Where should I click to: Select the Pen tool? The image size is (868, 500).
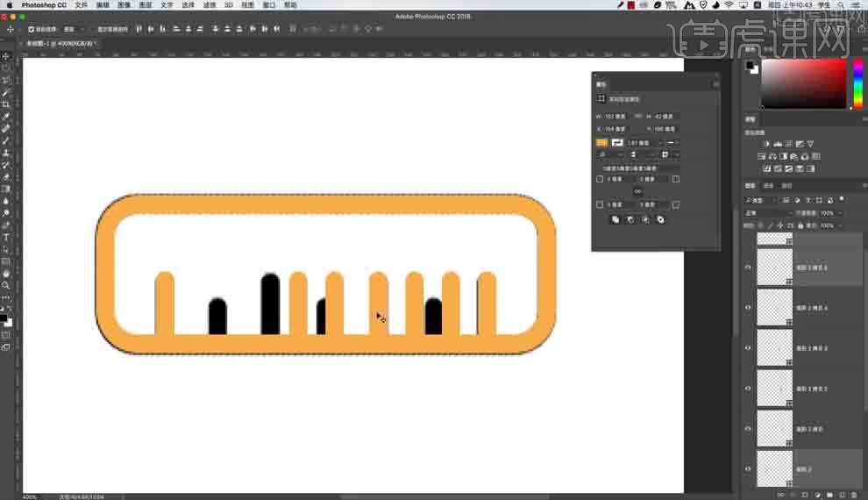click(x=6, y=225)
